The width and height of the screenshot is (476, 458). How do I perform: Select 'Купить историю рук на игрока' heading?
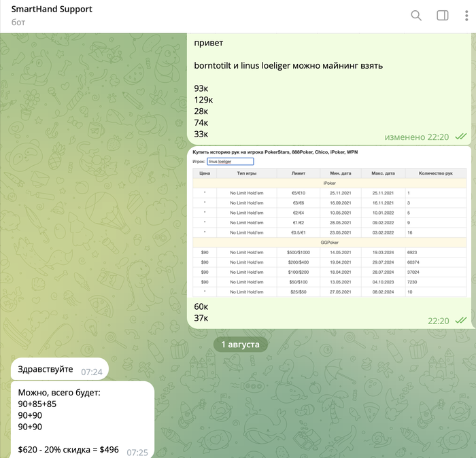[228, 152]
